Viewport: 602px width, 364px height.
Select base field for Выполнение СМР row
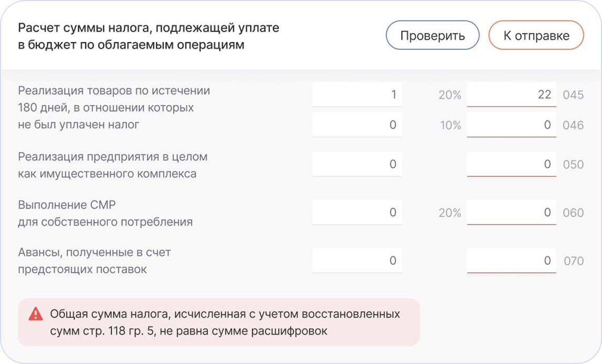357,212
